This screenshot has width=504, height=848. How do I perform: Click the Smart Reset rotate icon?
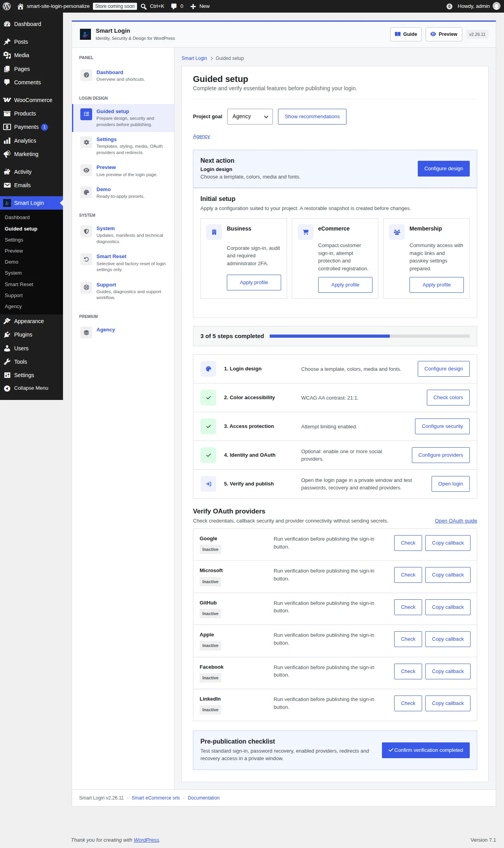(x=86, y=259)
